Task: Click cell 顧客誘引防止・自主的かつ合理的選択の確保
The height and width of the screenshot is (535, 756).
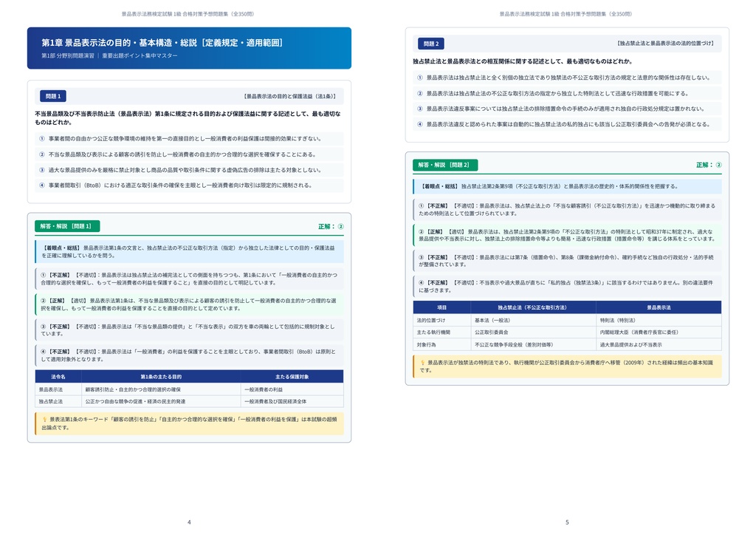Action: pos(161,389)
